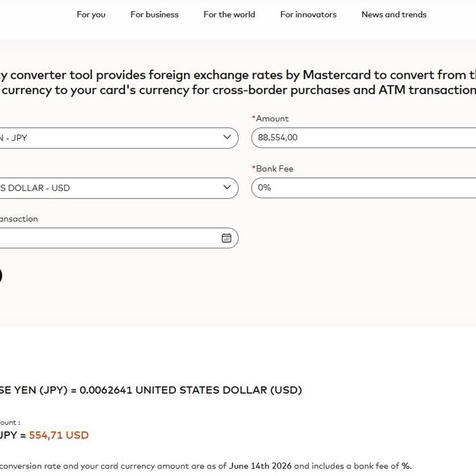Select the 'For innovators' menu item

(x=308, y=15)
